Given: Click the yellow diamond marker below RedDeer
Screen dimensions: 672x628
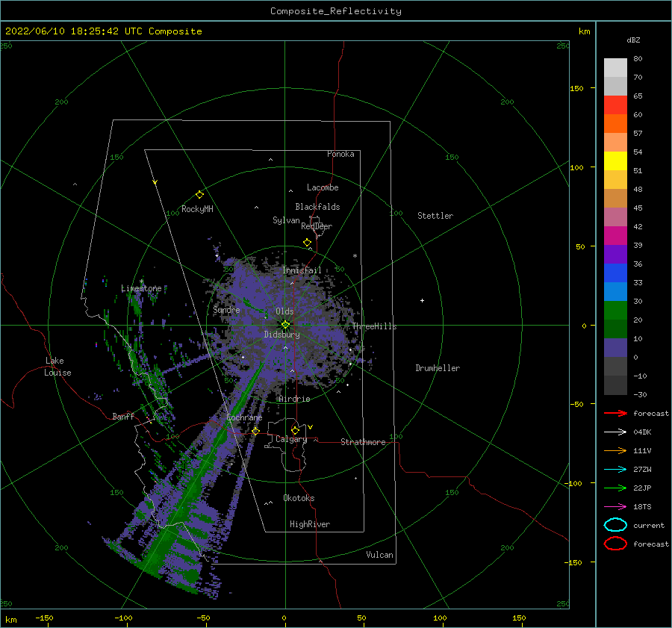Looking at the screenshot, I should tap(307, 243).
